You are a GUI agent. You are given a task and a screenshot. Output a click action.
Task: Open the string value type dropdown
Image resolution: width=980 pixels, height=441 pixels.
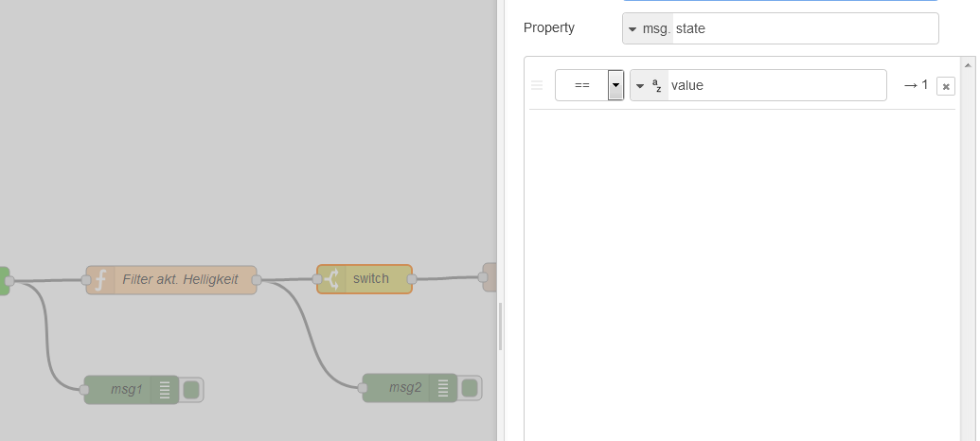(x=650, y=85)
